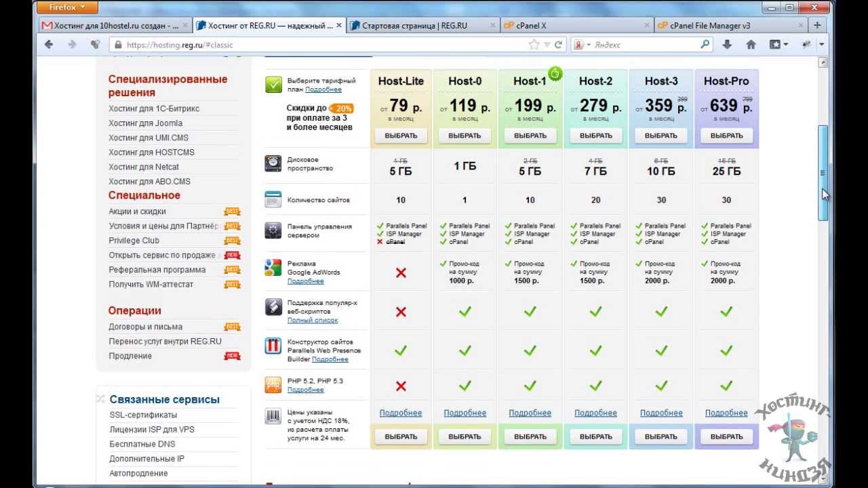Click the green checkmark tariff plan icon

pyautogui.click(x=273, y=85)
